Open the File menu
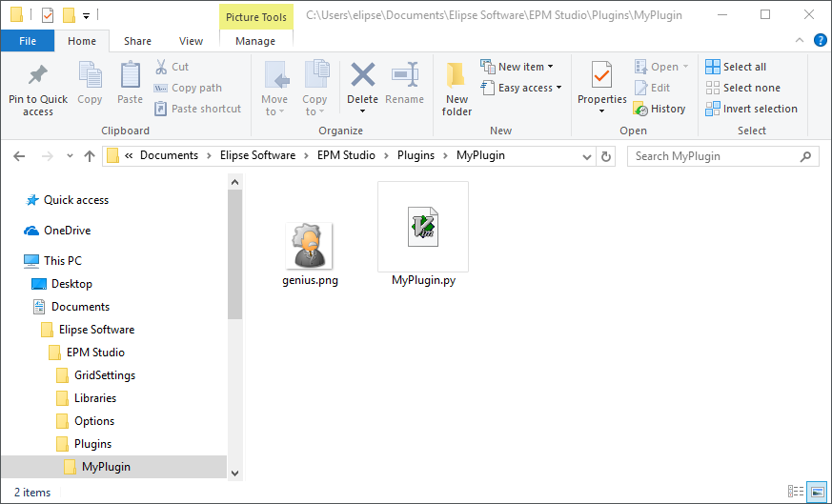This screenshot has height=504, width=832. pyautogui.click(x=28, y=41)
